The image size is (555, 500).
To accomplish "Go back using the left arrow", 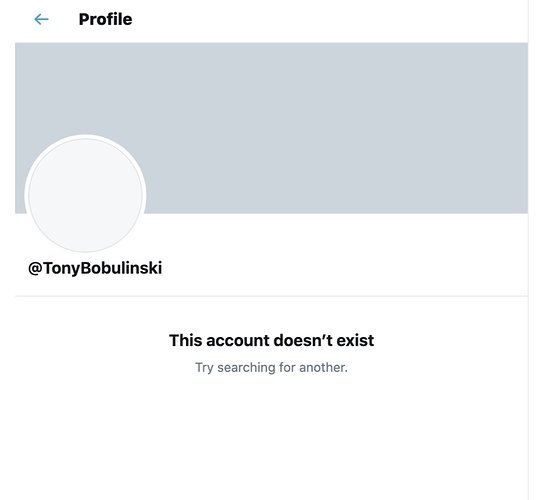I will coord(41,19).
